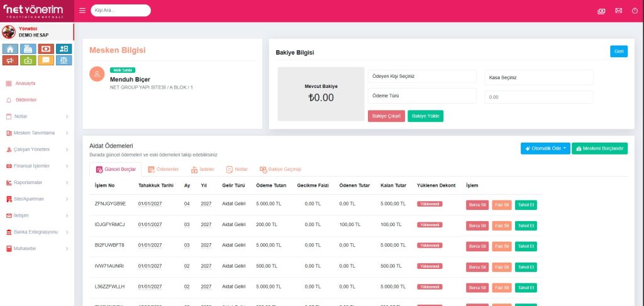
Task: Switch to the Ödenenler tab
Action: tap(164, 169)
